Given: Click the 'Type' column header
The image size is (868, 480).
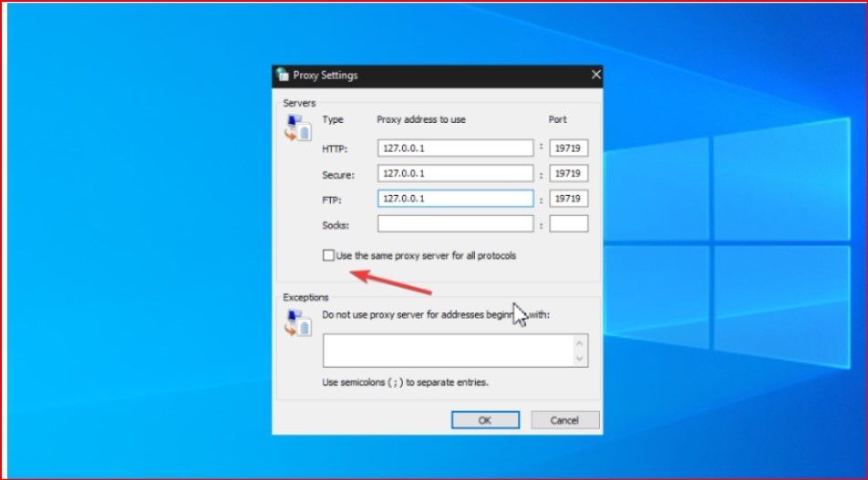Looking at the screenshot, I should [333, 119].
